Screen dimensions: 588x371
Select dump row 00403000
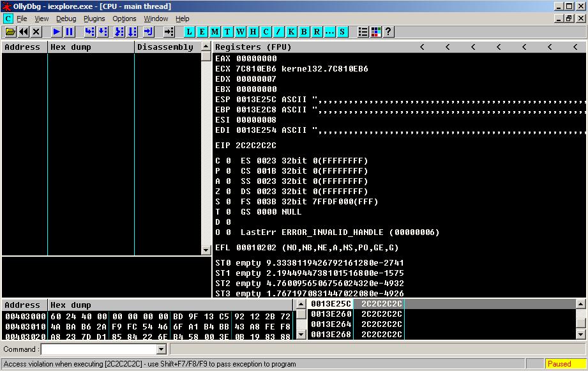147,317
